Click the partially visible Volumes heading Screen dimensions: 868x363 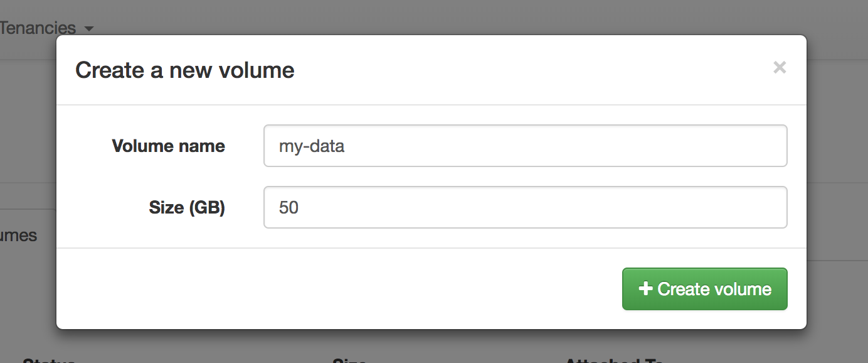pyautogui.click(x=19, y=235)
